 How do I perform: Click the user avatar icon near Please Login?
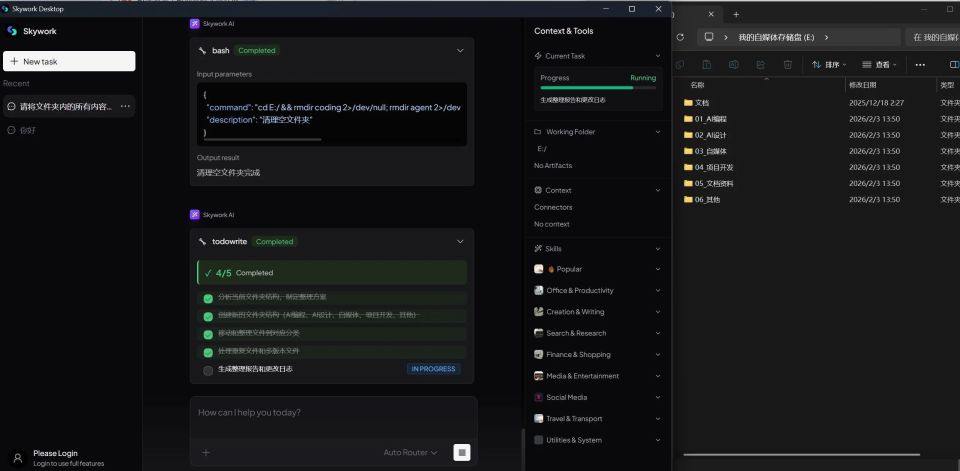18,458
